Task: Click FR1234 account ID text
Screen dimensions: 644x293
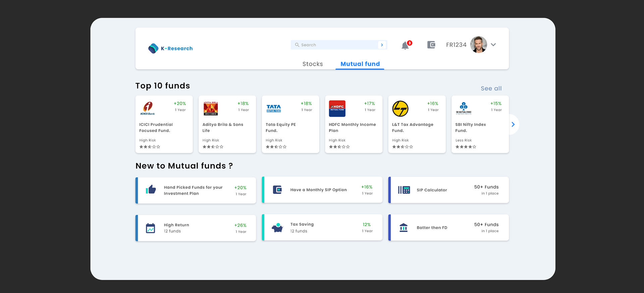Action: (456, 45)
